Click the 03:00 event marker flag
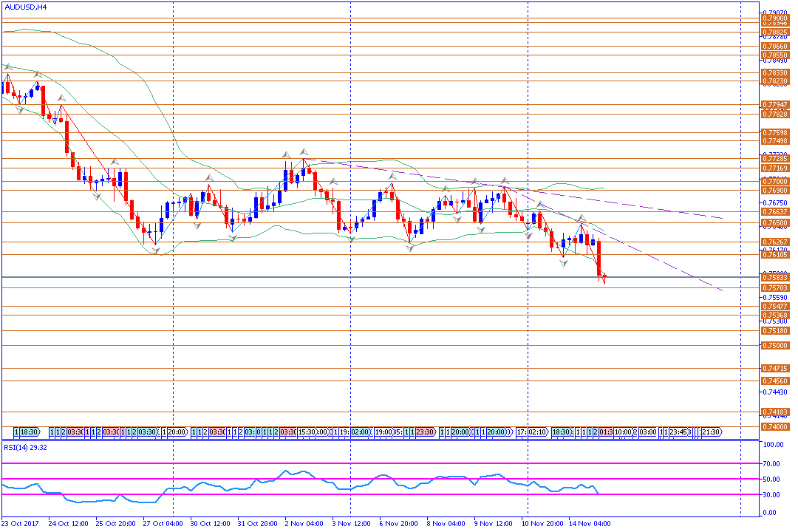 tap(648, 432)
